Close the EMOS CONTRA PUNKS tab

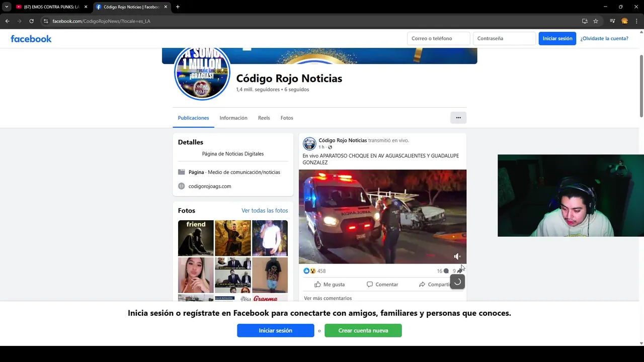tap(86, 7)
